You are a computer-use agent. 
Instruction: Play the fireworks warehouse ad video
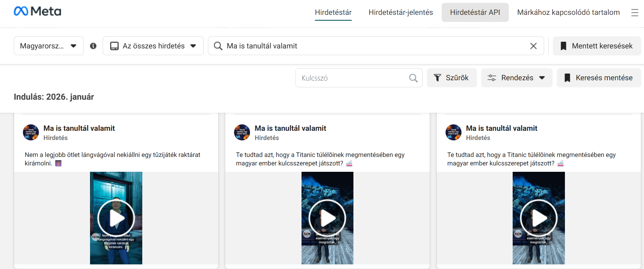click(116, 218)
